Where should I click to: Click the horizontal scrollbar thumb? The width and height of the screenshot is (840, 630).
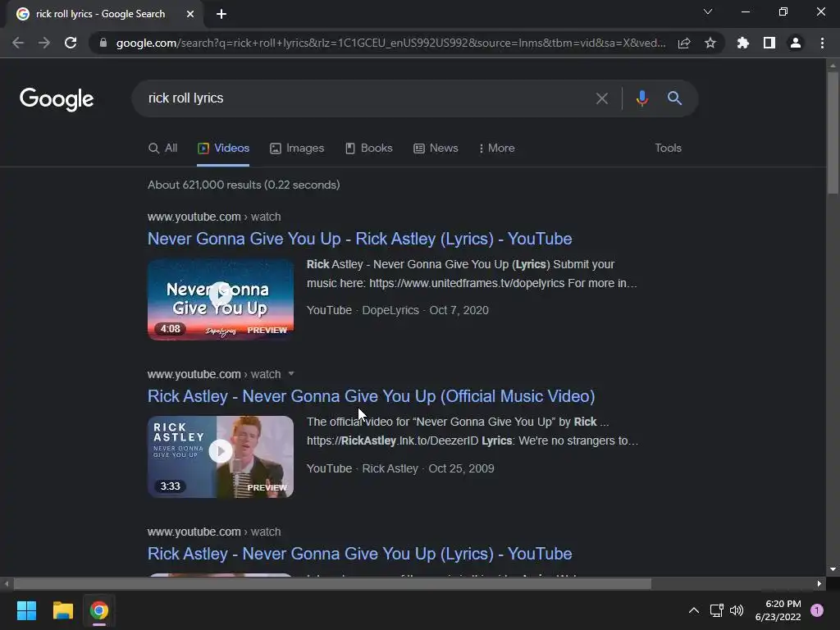click(x=332, y=583)
